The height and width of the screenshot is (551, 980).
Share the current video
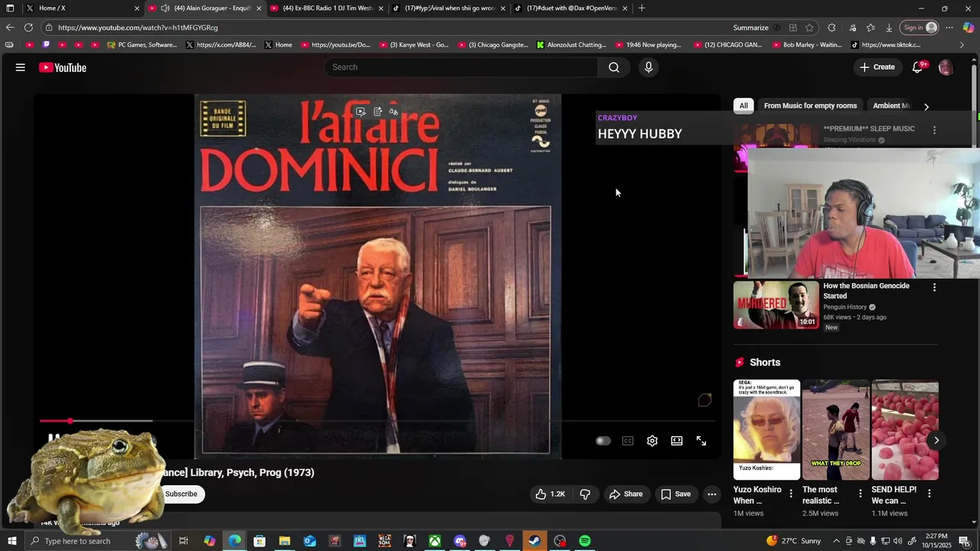[x=626, y=494]
